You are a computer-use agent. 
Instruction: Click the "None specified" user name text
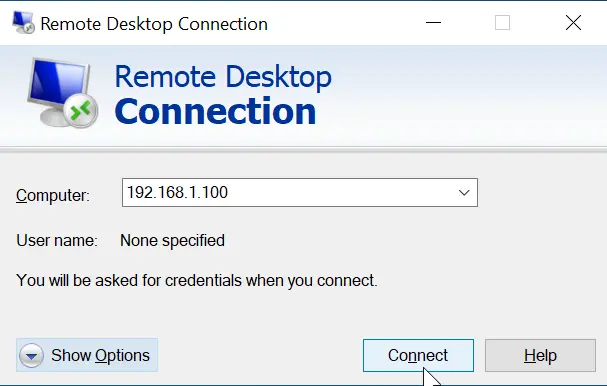[172, 240]
